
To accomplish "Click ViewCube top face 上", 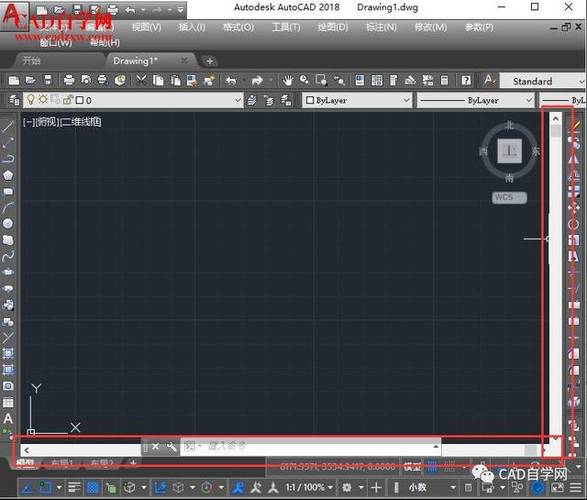I will tap(510, 150).
